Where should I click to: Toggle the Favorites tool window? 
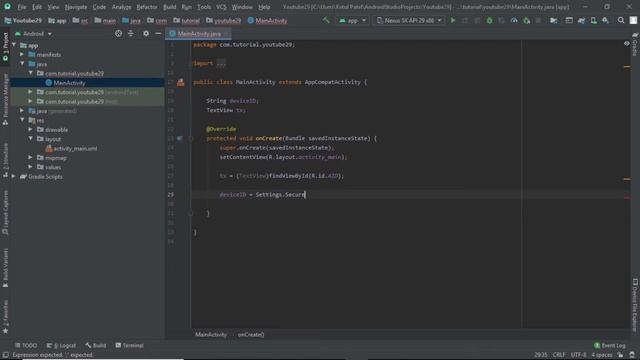5,316
